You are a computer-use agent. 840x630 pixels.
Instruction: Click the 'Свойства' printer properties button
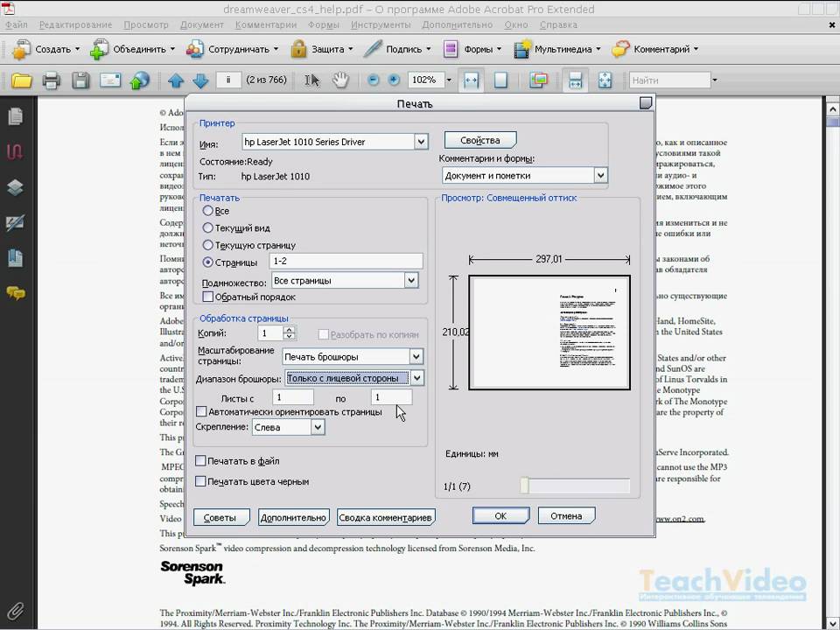tap(480, 140)
